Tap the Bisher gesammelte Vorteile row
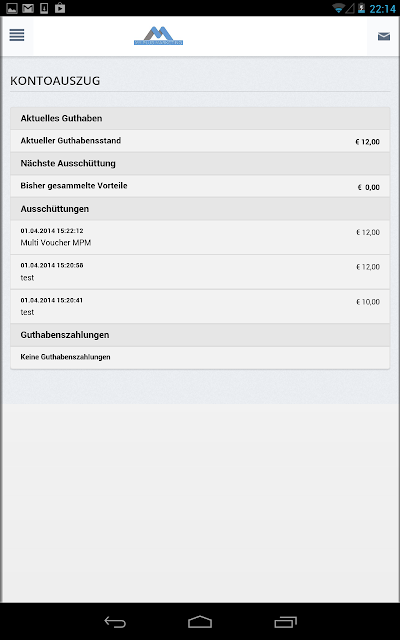Screen dimensions: 400x640 [200, 186]
